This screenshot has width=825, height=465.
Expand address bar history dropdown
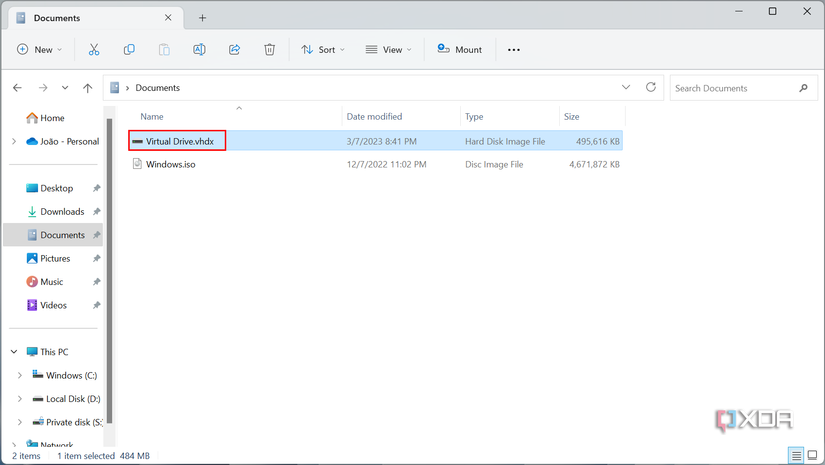click(626, 87)
